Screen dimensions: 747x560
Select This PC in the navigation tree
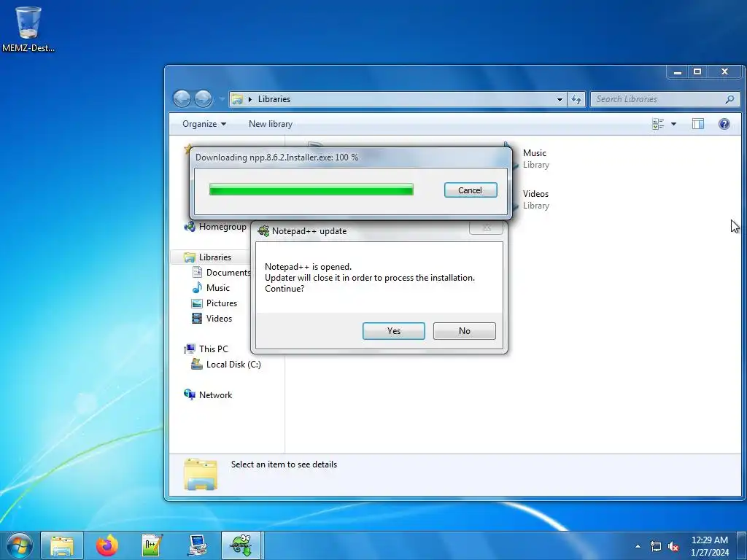coord(214,349)
